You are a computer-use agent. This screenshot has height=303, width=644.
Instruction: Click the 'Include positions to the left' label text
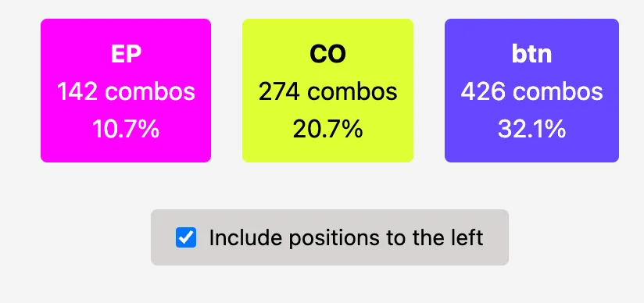pyautogui.click(x=346, y=237)
